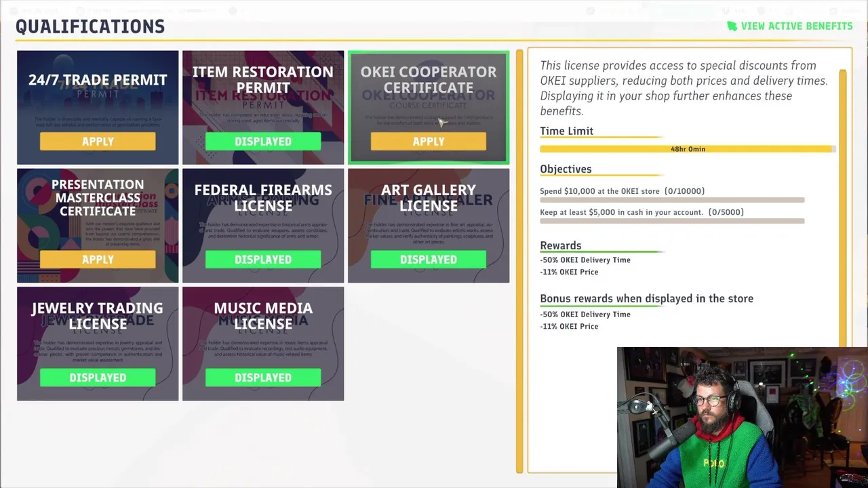Click 'Keep at least $5,000 in cash' text
The height and width of the screenshot is (488, 868).
[x=621, y=212]
